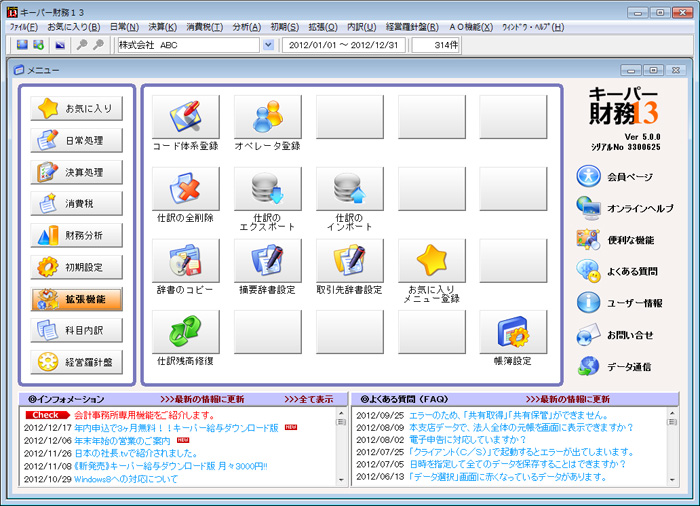Open お気に入り(B) menu

click(74, 27)
